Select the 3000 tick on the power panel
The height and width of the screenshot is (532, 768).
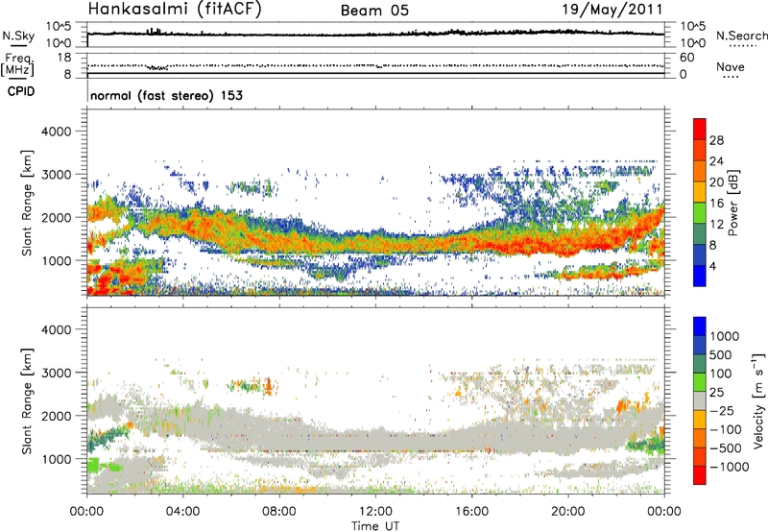coord(56,175)
